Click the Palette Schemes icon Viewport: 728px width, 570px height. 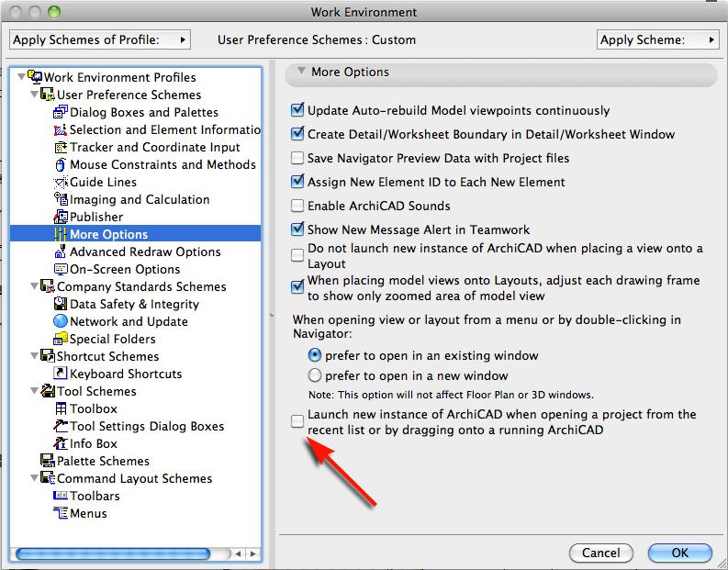pos(48,461)
